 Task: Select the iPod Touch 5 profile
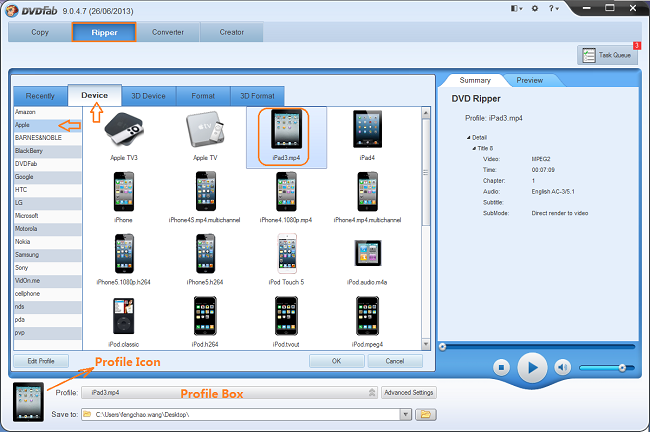pyautogui.click(x=286, y=260)
